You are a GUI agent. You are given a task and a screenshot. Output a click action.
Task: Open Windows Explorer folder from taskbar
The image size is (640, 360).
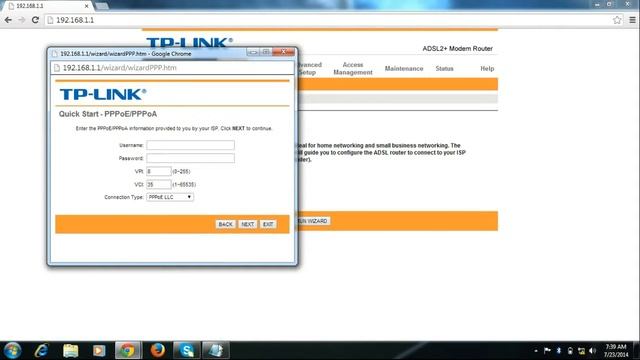pyautogui.click(x=70, y=351)
